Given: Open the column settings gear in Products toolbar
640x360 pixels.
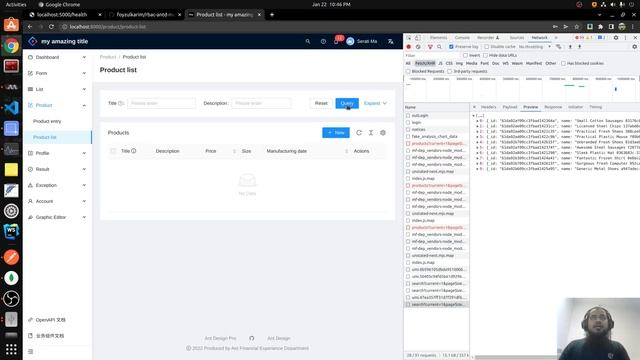Looking at the screenshot, I should pyautogui.click(x=383, y=133).
